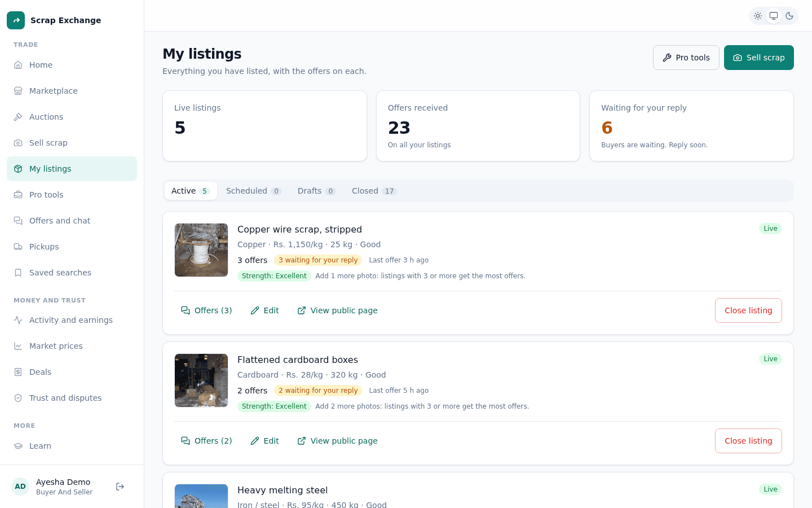Switch to light theme

pyautogui.click(x=758, y=16)
